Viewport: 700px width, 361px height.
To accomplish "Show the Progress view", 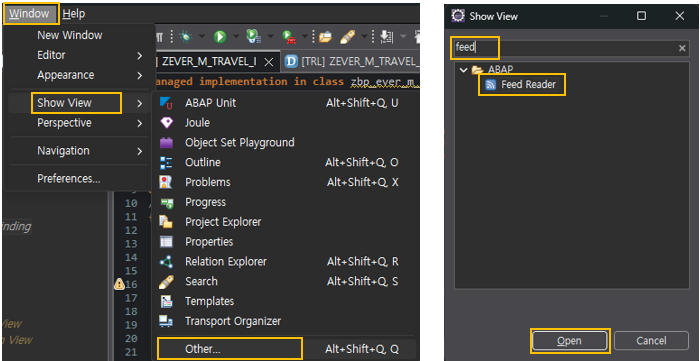I will coord(284,202).
